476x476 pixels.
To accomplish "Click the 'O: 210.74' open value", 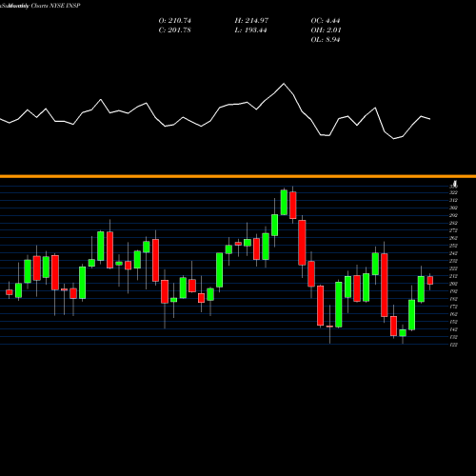I will tap(175, 21).
